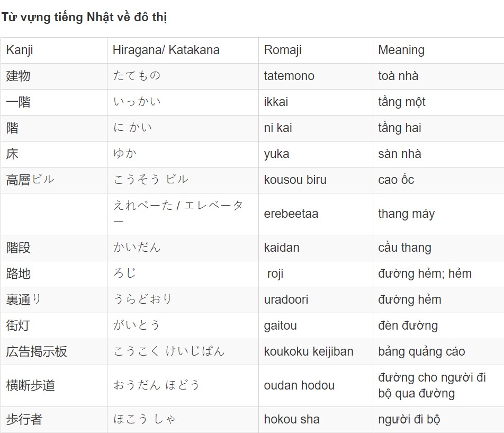This screenshot has height=433, width=504.
Task: Click the Meaning column header
Action: tap(438, 50)
